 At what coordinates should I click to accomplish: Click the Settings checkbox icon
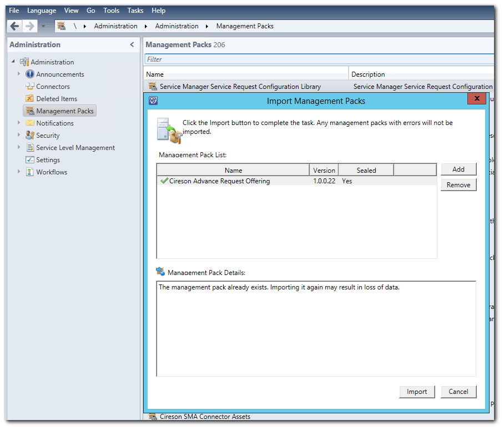pyautogui.click(x=30, y=159)
